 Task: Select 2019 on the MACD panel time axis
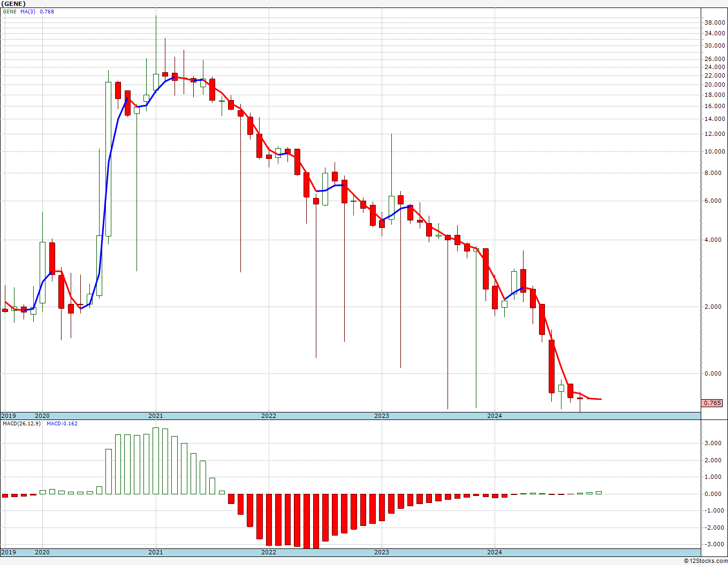(8, 552)
